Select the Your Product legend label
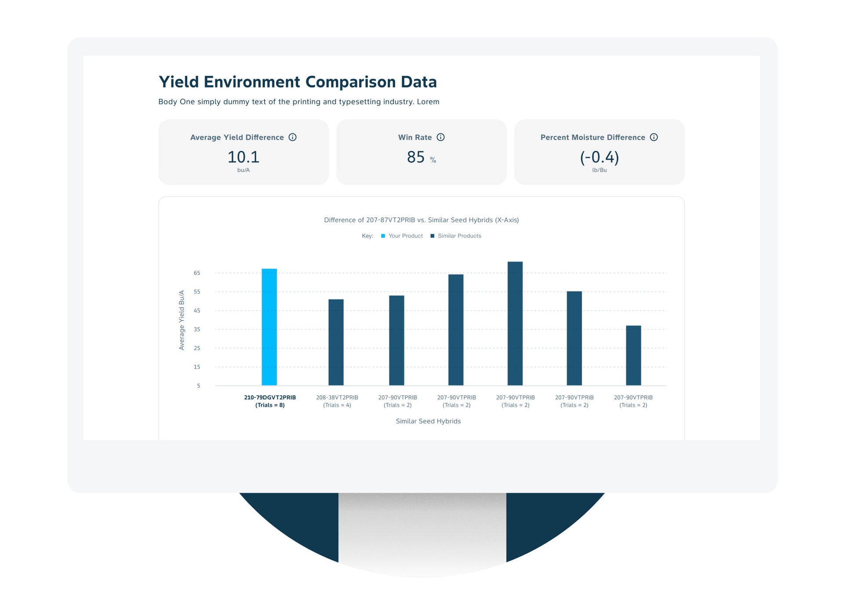 pyautogui.click(x=406, y=236)
